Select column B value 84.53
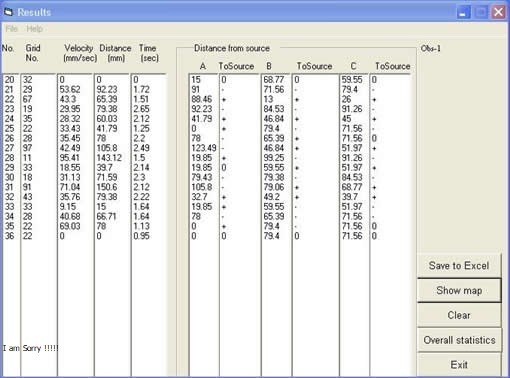Screen dimensions: 510x378 [274, 109]
